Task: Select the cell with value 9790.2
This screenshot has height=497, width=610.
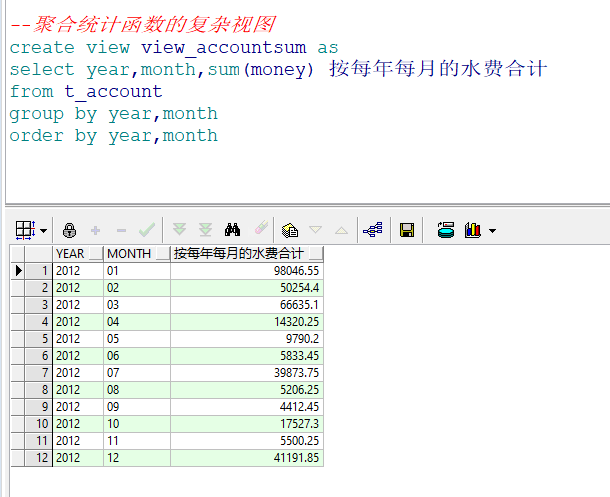Action: click(247, 339)
